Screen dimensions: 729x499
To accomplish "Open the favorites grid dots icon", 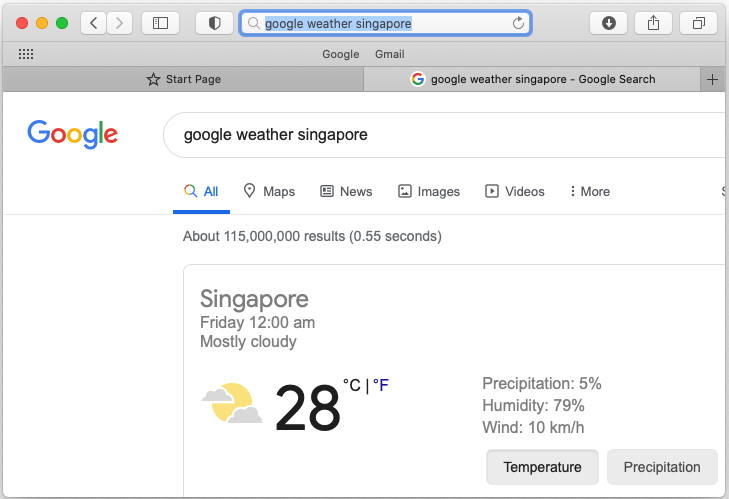I will (26, 54).
